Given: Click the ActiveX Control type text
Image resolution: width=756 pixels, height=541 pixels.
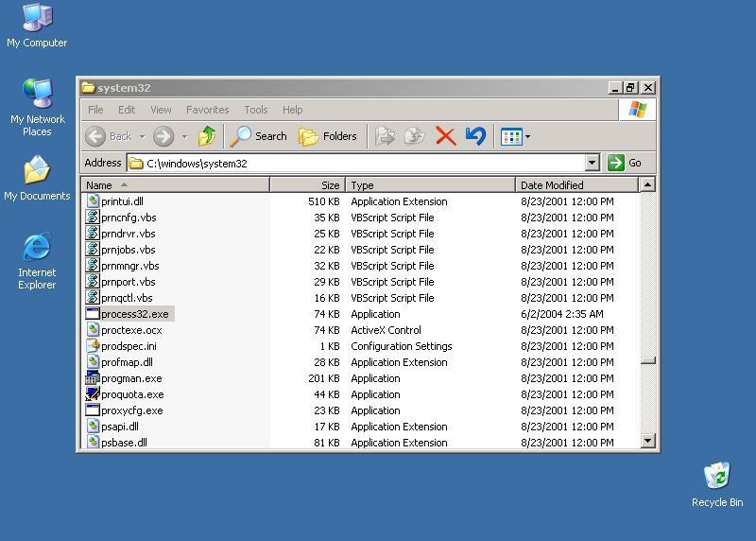Looking at the screenshot, I should tap(386, 330).
